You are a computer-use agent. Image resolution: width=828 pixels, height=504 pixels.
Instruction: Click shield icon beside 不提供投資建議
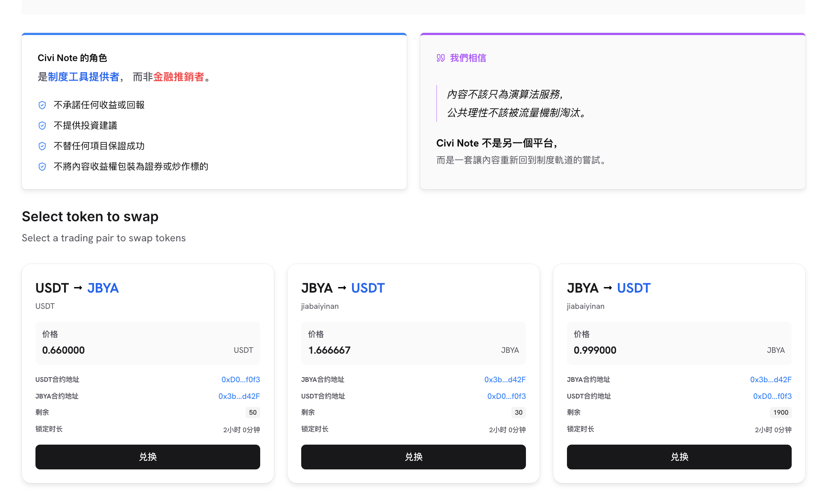[42, 126]
